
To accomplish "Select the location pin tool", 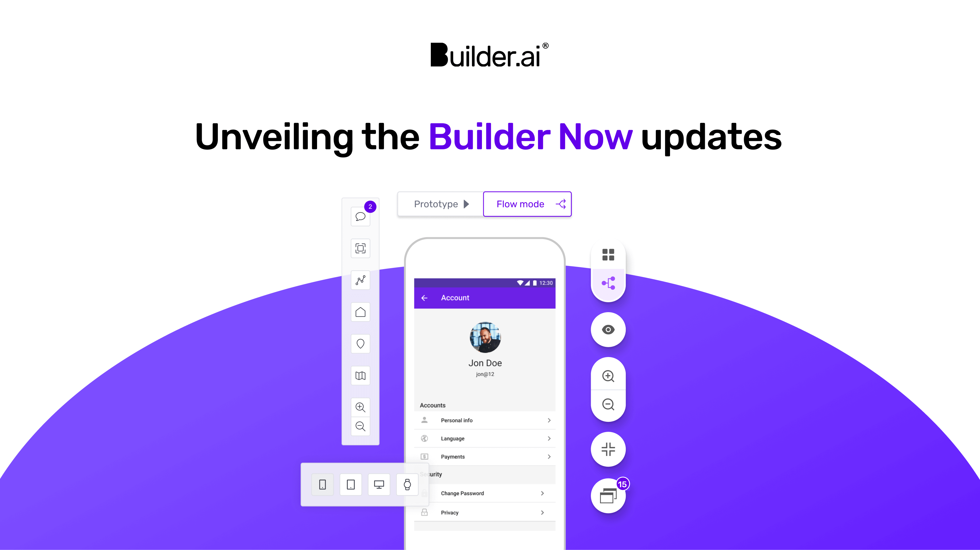I will [361, 343].
